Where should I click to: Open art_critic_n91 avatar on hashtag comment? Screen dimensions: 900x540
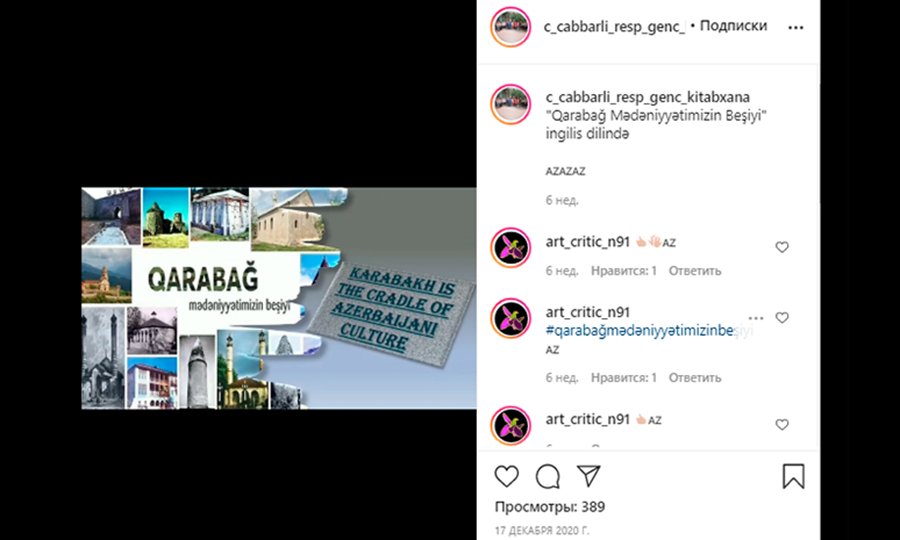point(510,318)
